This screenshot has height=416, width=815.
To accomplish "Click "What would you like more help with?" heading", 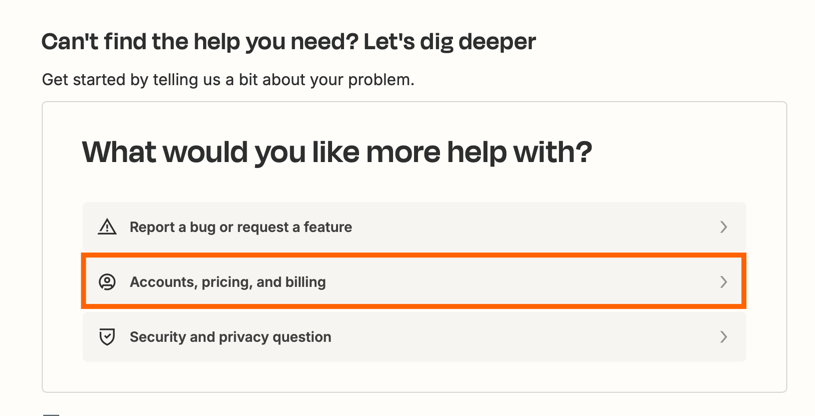I will [337, 152].
